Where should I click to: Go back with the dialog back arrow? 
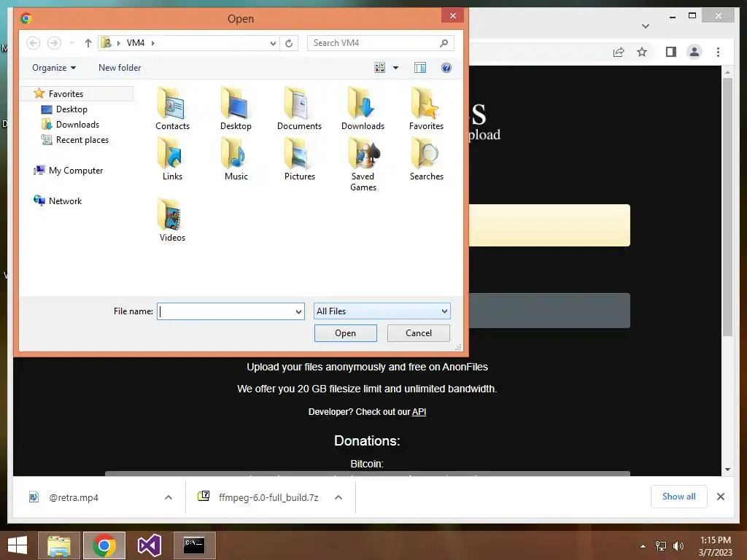(x=33, y=43)
